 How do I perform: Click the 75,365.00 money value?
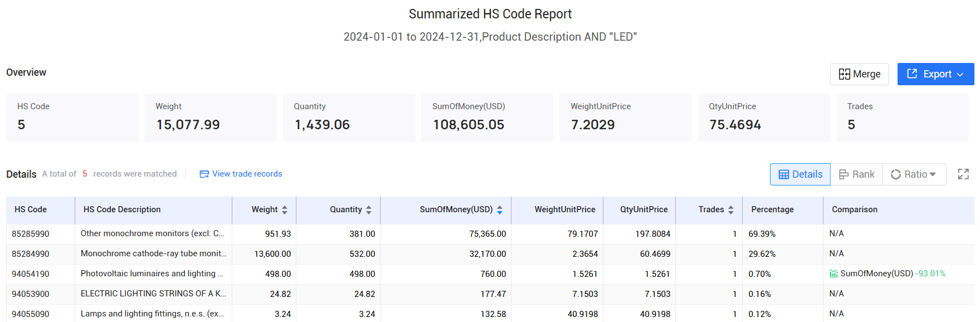coord(487,234)
